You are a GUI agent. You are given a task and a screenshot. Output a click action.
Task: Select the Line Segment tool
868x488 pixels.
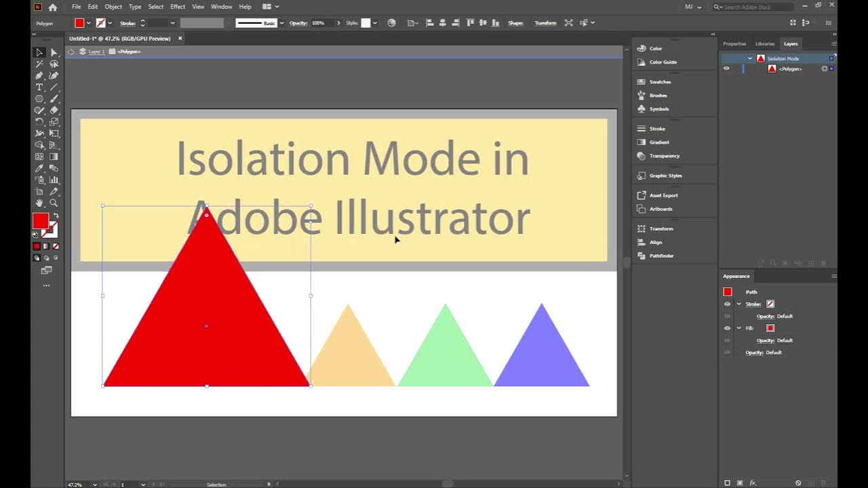click(x=54, y=87)
